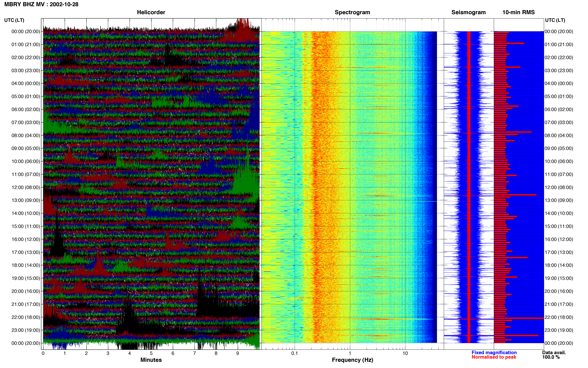The width and height of the screenshot is (588, 368).
Task: Click the left 05:00 (01:00) time label
Action: click(x=26, y=96)
